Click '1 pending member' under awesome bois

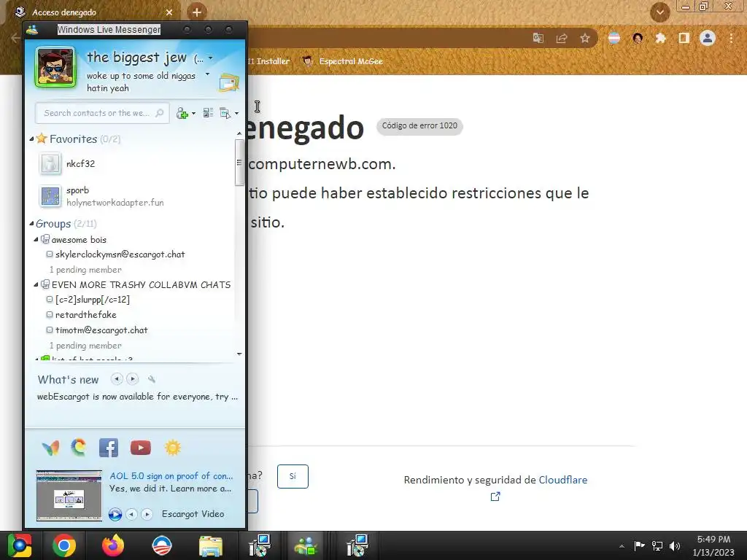pos(86,270)
